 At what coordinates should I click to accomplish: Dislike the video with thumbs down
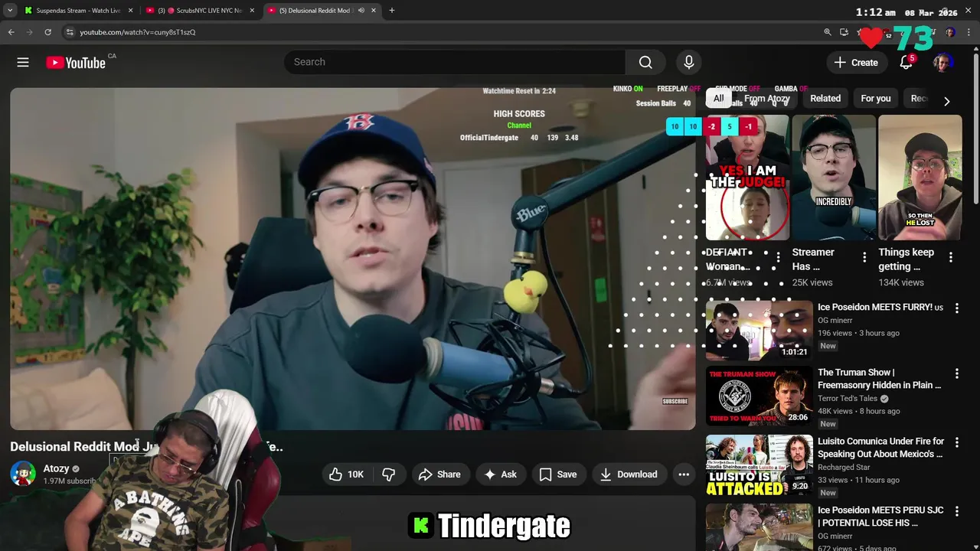point(389,474)
